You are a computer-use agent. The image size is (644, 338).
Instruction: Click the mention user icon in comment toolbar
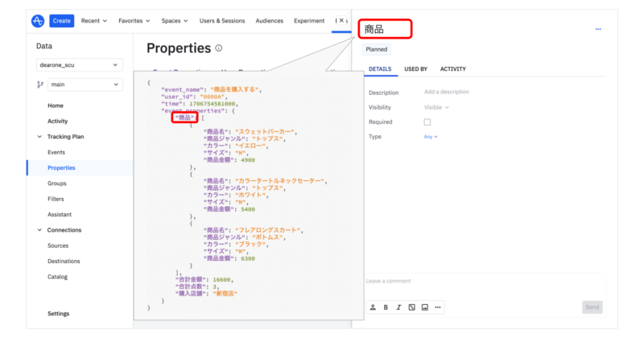373,307
